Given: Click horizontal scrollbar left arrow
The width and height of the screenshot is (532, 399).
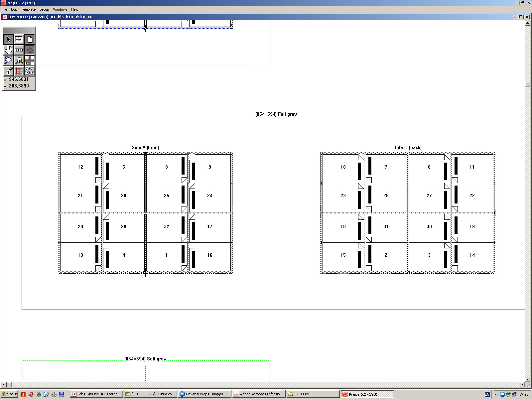Looking at the screenshot, I should click(x=4, y=385).
